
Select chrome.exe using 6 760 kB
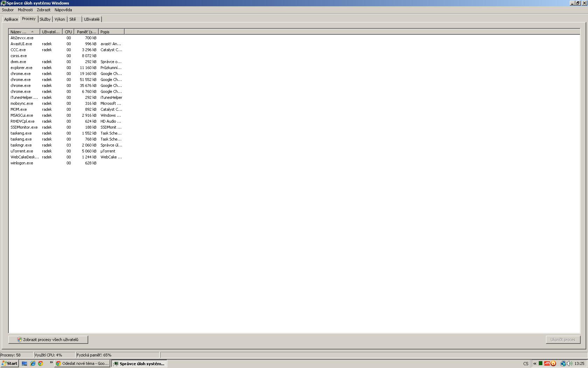66,91
